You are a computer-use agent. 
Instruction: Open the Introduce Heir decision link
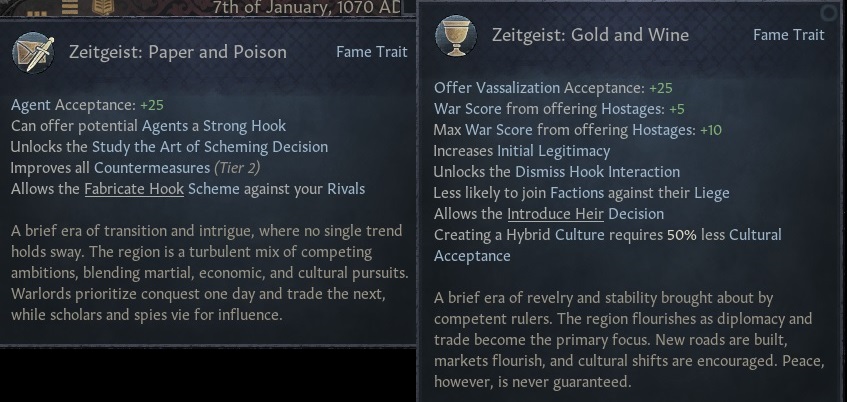coord(553,213)
